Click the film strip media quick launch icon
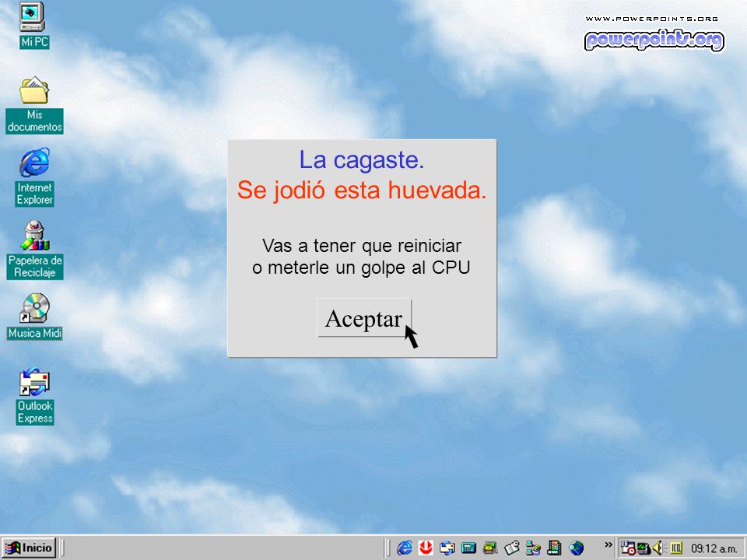 [554, 548]
